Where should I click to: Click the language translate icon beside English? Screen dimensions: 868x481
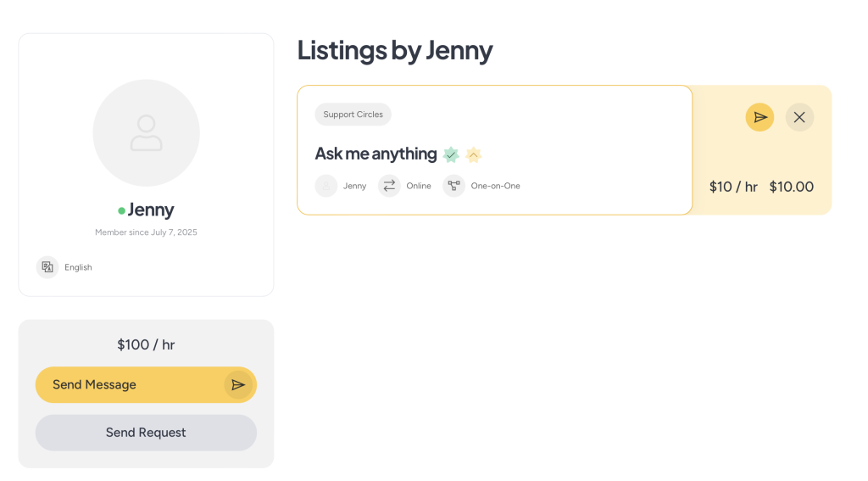click(47, 267)
